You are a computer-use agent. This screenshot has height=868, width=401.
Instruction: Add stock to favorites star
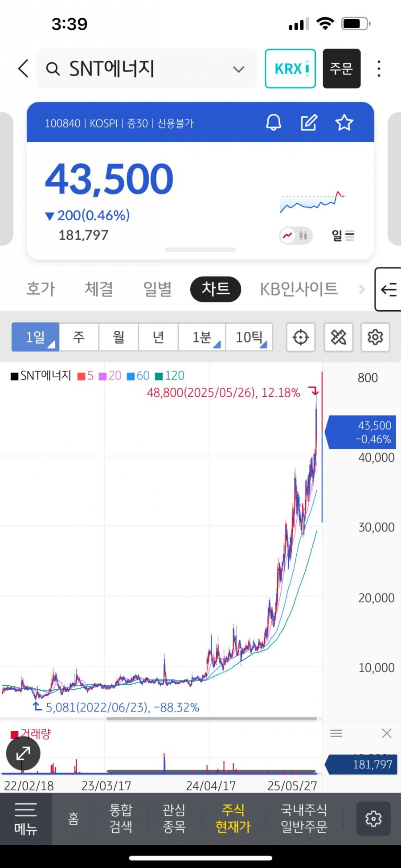(x=344, y=123)
